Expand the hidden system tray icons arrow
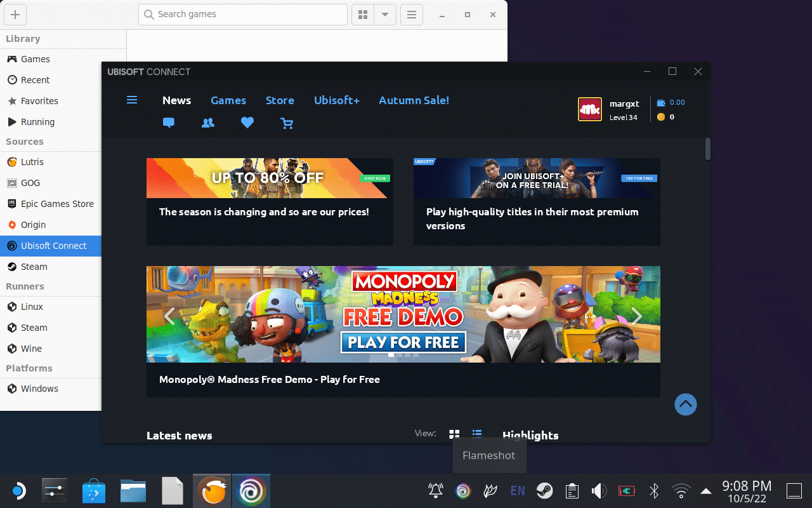 pyautogui.click(x=706, y=491)
